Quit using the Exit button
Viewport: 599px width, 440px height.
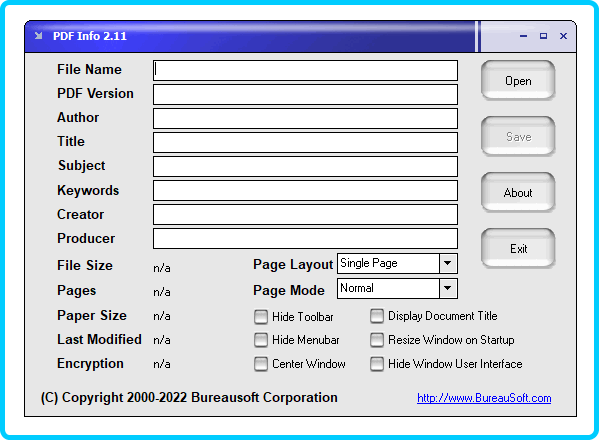[x=518, y=249]
